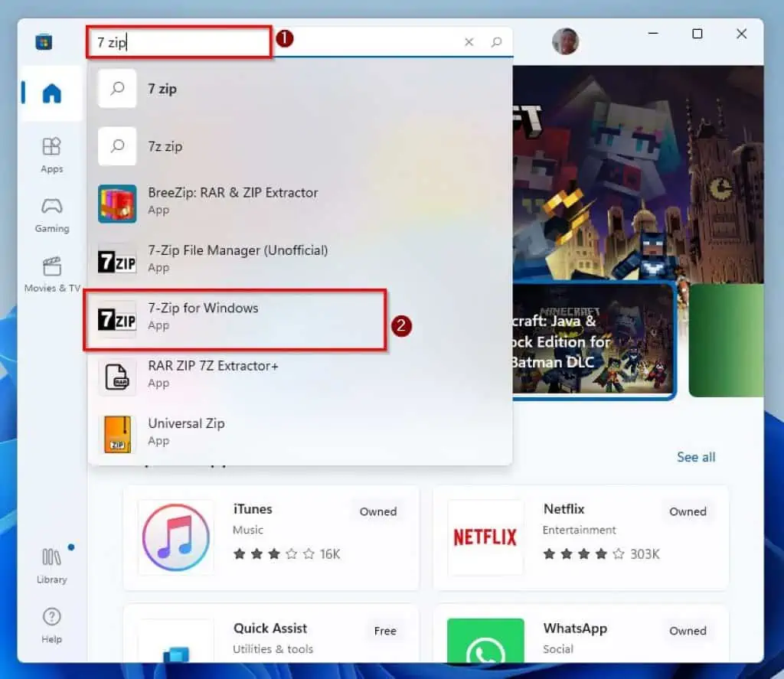Click the RAR ZIP 7Z Extractor+ icon
784x679 pixels.
pos(117,377)
